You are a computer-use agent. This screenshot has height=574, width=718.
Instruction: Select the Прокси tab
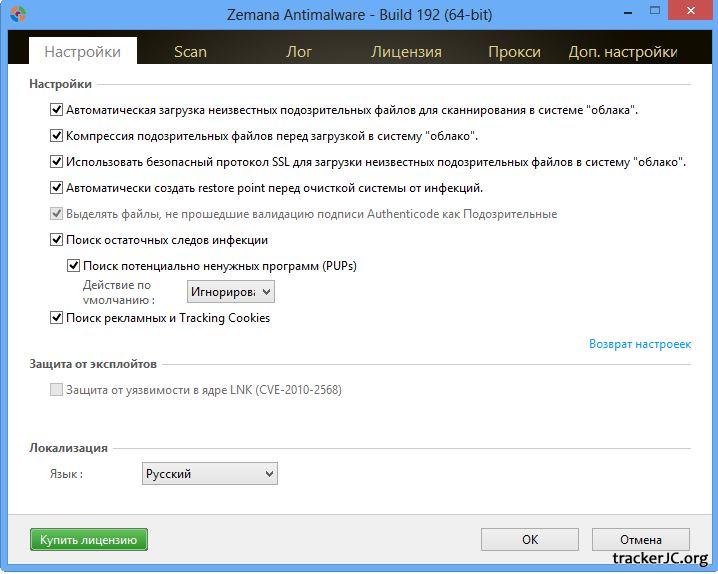[514, 52]
